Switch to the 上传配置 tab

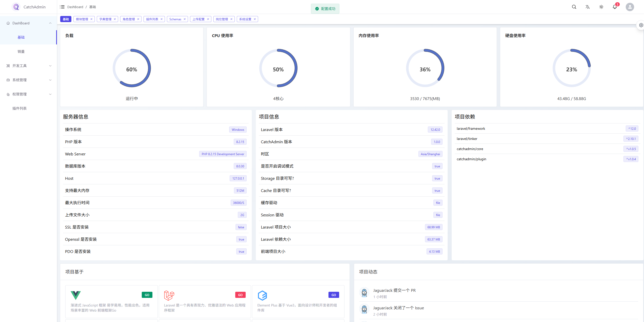coord(199,19)
